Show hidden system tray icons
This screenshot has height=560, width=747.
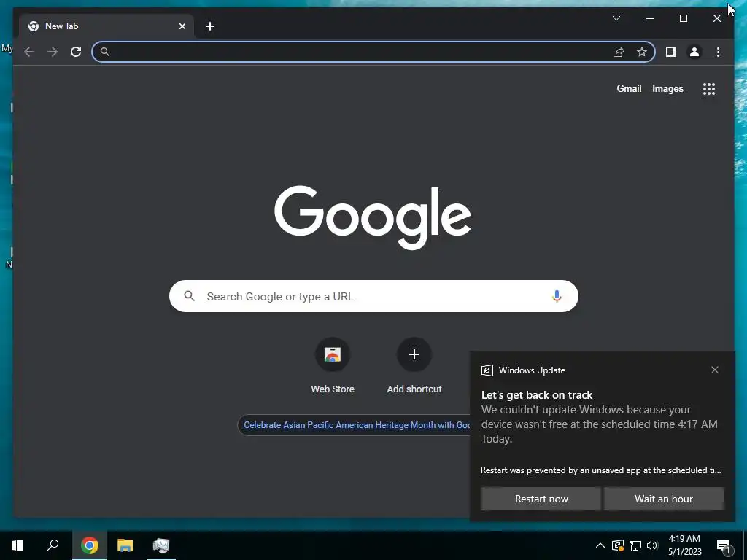point(600,545)
